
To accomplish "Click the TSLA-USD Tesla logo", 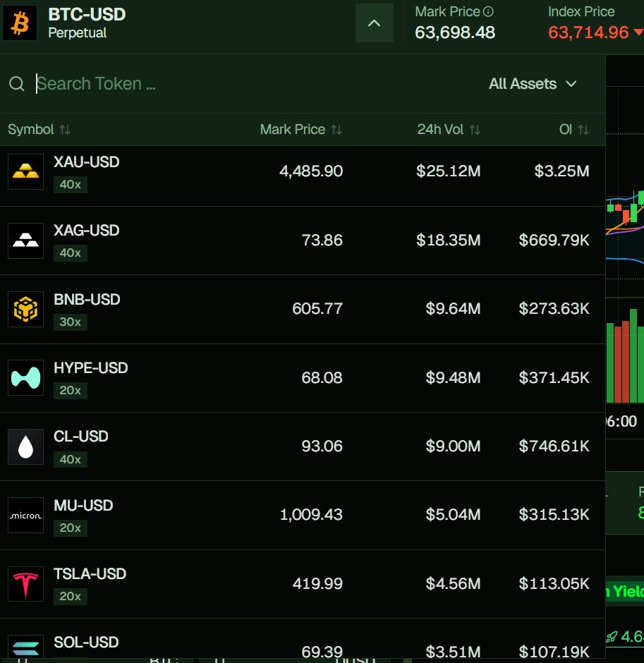I will pyautogui.click(x=26, y=584).
